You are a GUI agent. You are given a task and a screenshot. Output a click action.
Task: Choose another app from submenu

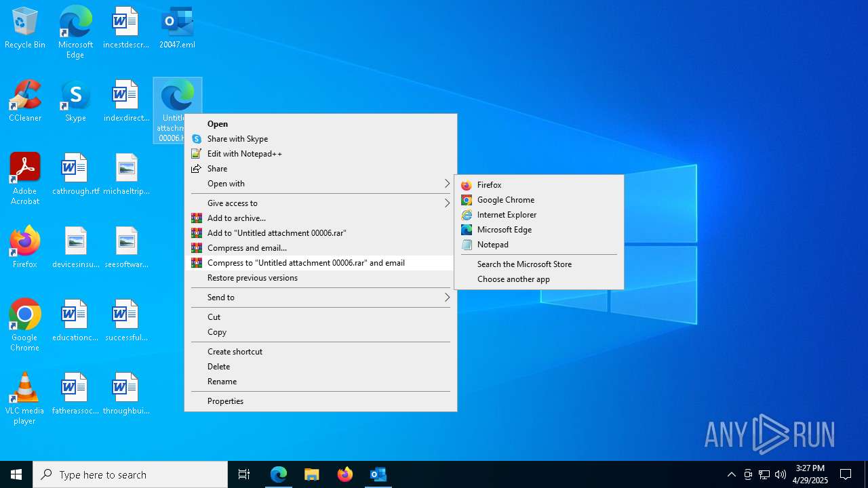click(539, 279)
